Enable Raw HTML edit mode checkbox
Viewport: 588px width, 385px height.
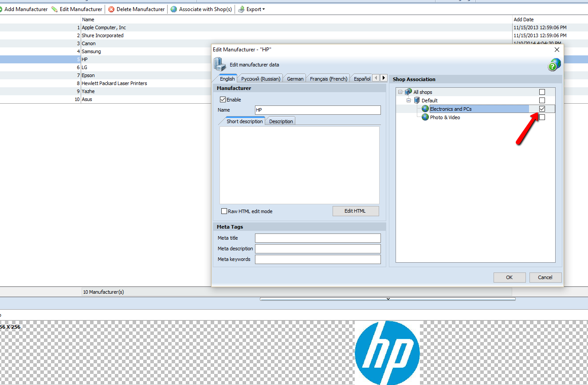224,211
